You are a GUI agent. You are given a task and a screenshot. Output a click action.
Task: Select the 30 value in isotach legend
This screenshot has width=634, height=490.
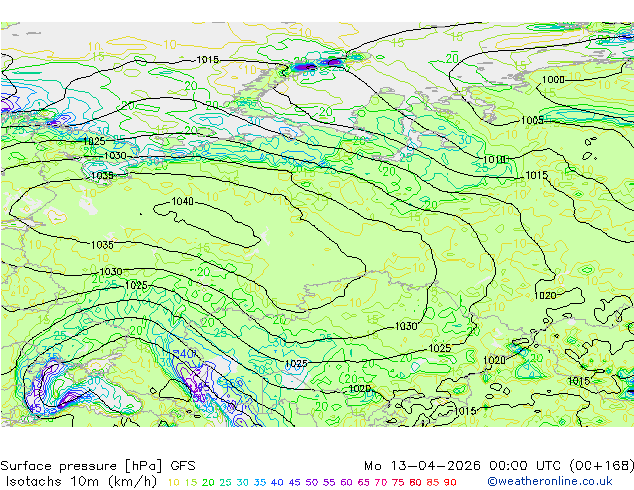click(x=243, y=482)
